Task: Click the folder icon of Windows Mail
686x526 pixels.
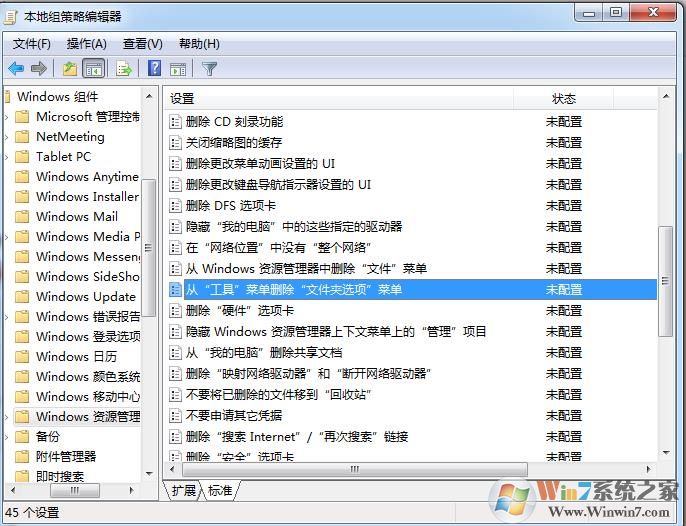Action: pyautogui.click(x=22, y=217)
